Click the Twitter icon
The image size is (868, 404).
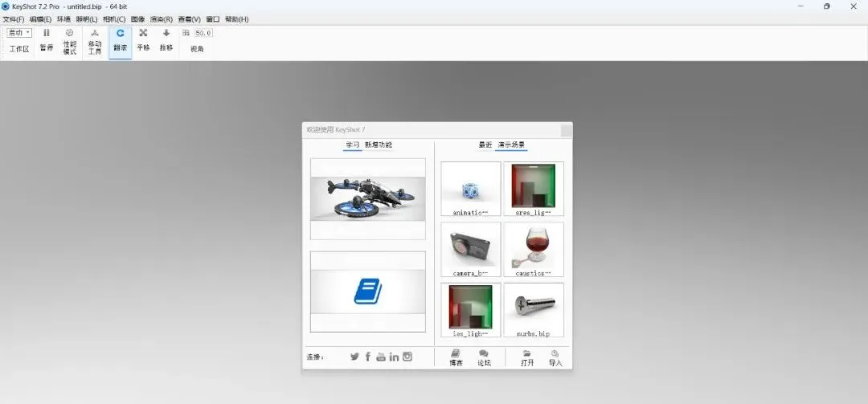point(355,357)
